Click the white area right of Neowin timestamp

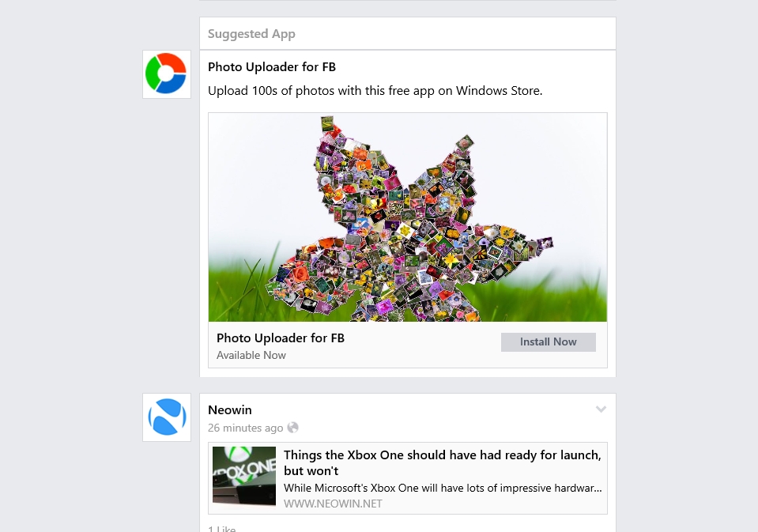click(443, 428)
